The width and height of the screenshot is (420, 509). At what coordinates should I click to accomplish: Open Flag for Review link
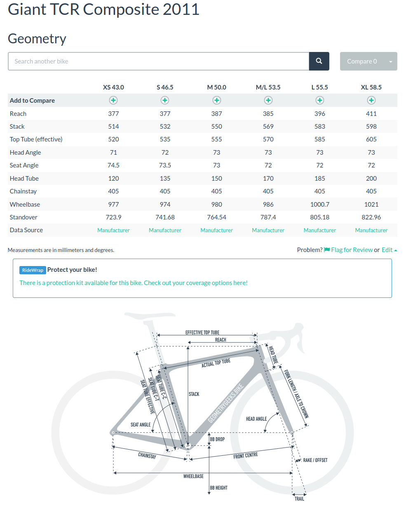click(352, 250)
